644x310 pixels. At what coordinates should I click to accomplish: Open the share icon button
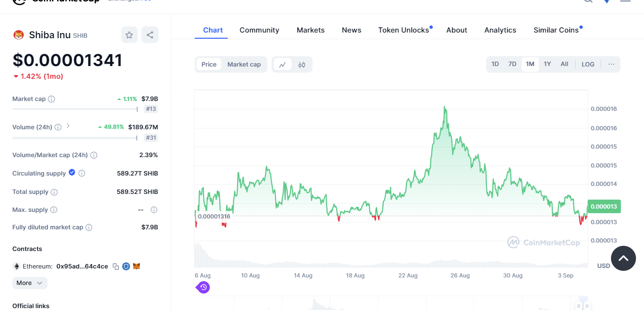[150, 35]
